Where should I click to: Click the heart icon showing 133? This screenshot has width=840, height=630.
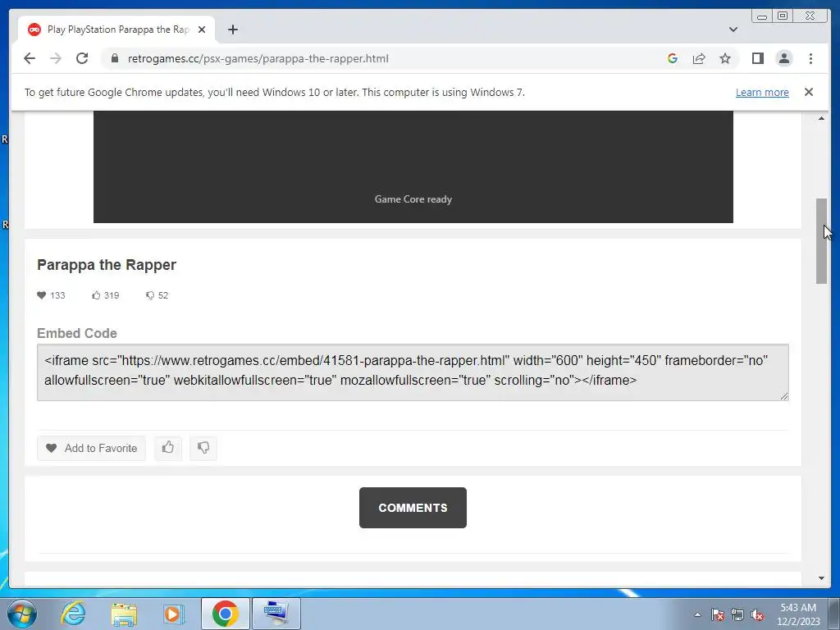[41, 295]
